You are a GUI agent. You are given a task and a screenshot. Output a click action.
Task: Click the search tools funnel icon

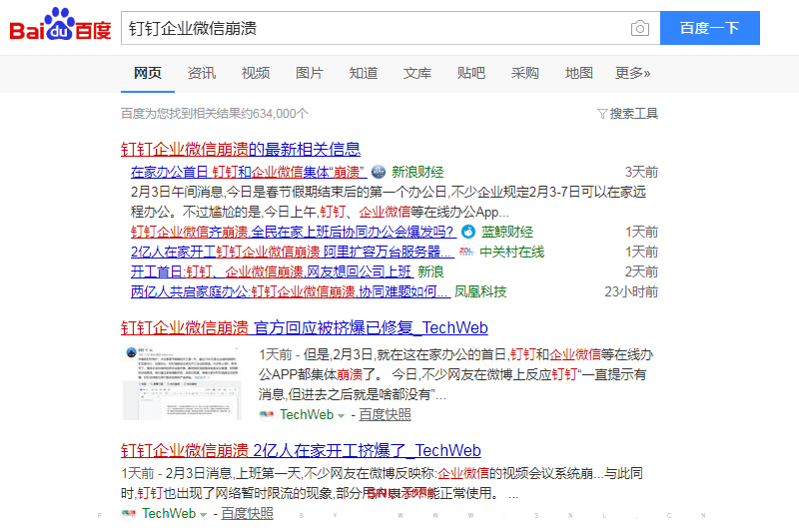pos(602,114)
